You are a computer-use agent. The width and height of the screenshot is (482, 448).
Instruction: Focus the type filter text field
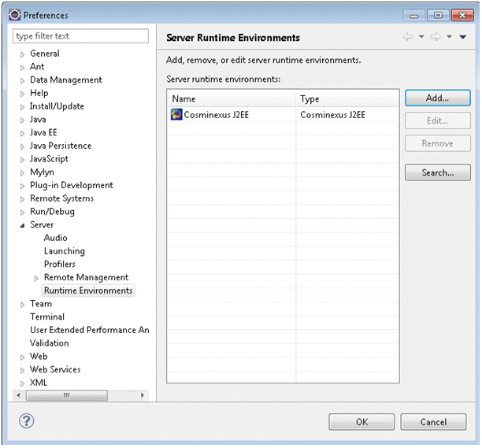[x=80, y=36]
